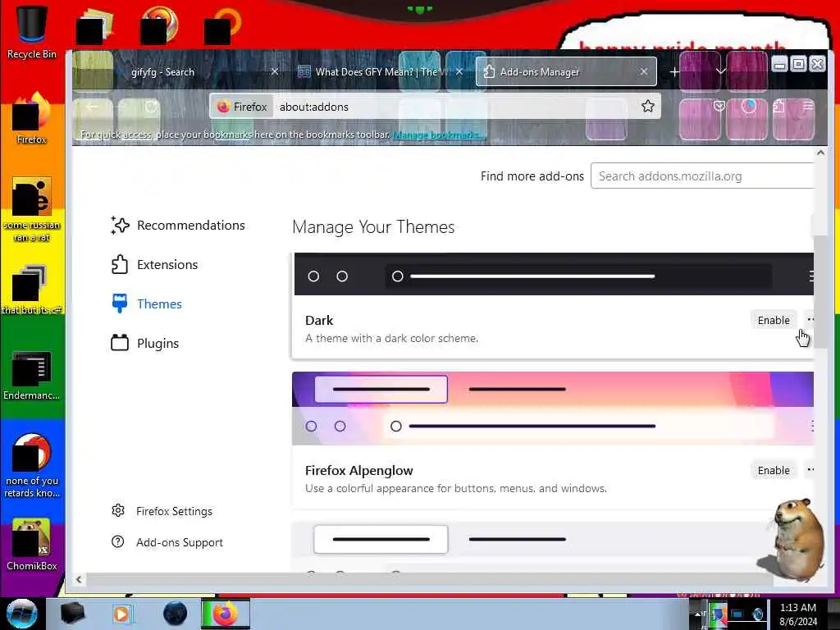Click the Dark theme preview image
840x630 pixels.
pyautogui.click(x=554, y=274)
